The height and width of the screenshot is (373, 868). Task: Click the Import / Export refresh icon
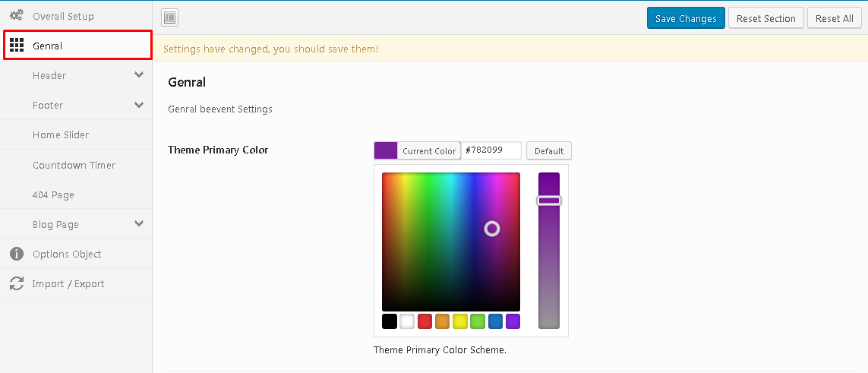(x=17, y=284)
